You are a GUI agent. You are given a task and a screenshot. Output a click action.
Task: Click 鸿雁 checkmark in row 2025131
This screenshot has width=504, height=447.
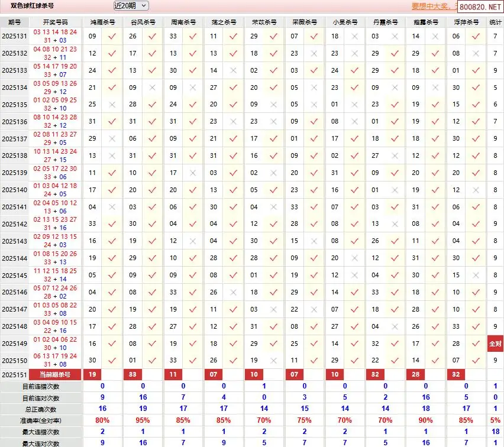[112, 36]
